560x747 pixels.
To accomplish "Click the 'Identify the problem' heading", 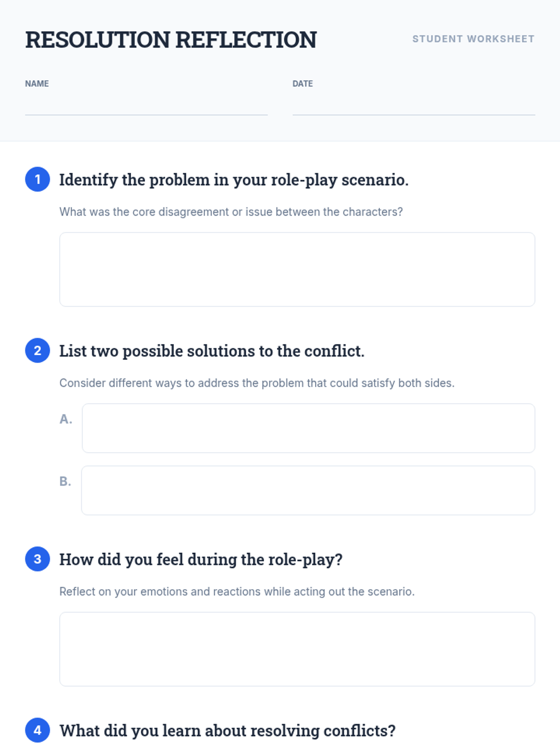I will point(233,180).
